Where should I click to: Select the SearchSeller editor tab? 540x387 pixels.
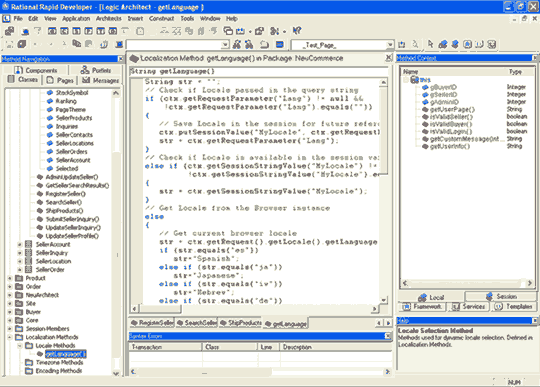tap(197, 323)
